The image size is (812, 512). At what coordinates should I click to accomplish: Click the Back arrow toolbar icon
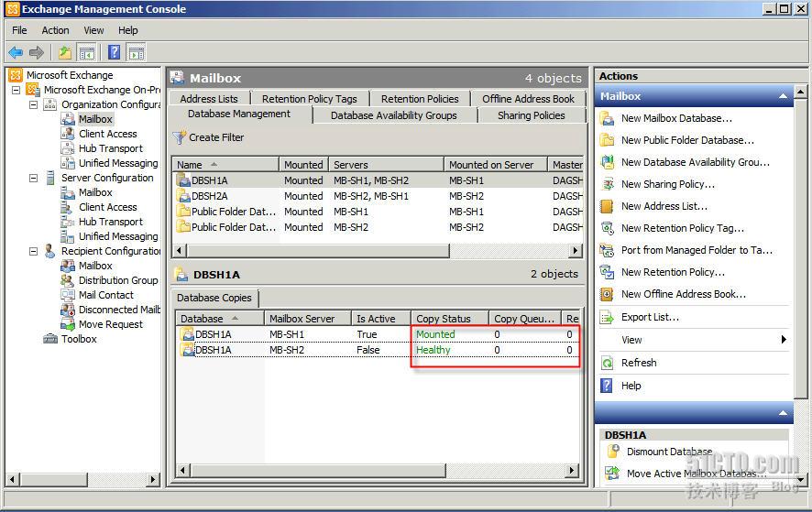[16, 52]
